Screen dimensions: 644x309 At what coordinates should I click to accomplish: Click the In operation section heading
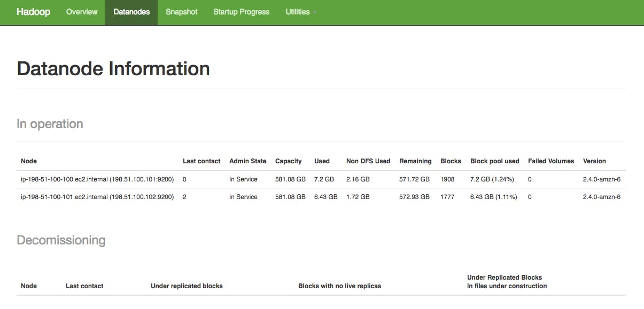tap(50, 123)
